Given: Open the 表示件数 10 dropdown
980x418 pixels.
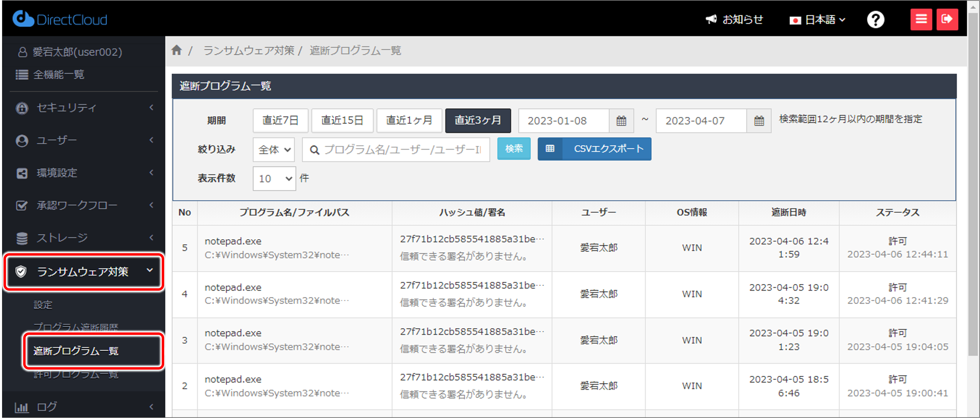Looking at the screenshot, I should [x=274, y=178].
